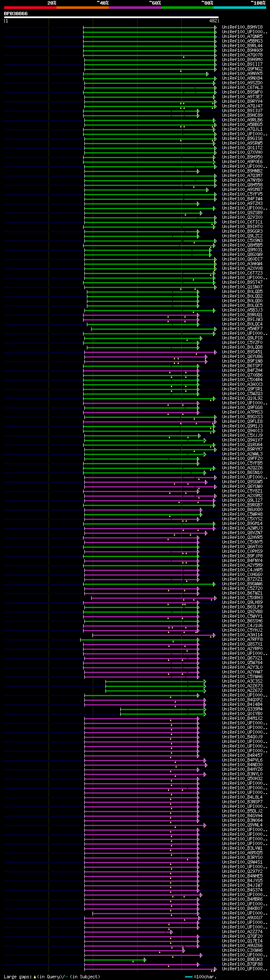Select hit label UniRef100_B0LQD5
Image resolution: width=270 pixels, height=980 pixels.
[243, 291]
